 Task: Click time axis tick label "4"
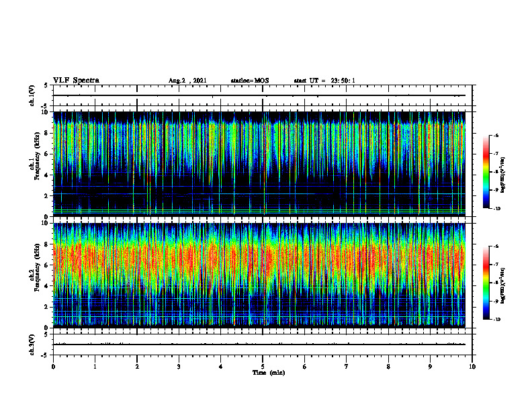[x=221, y=367]
